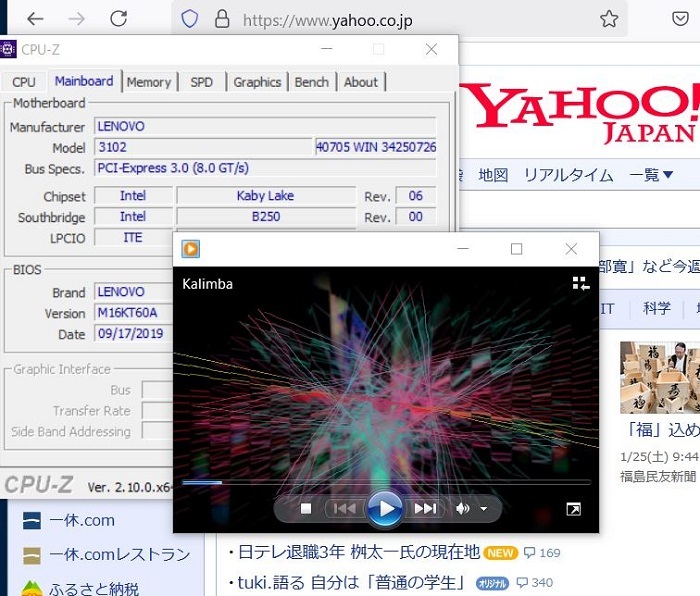
Task: Open 一休.comレストラン link
Action: pyautogui.click(x=120, y=554)
